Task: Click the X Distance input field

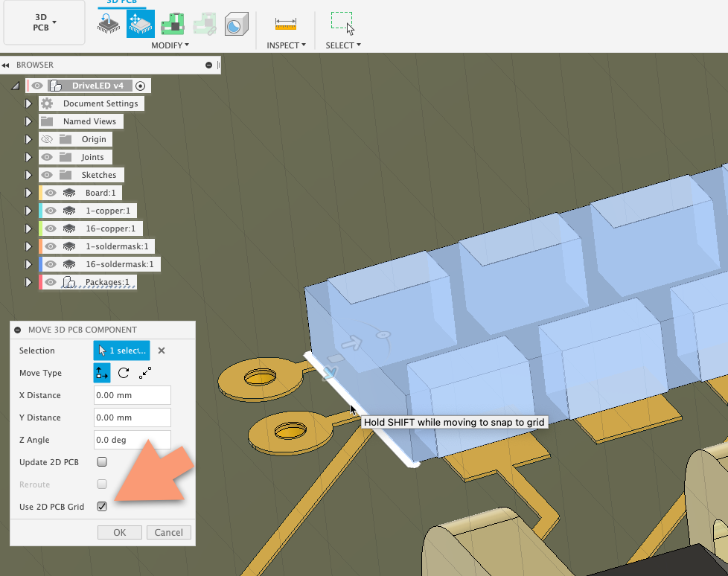Action: [132, 395]
